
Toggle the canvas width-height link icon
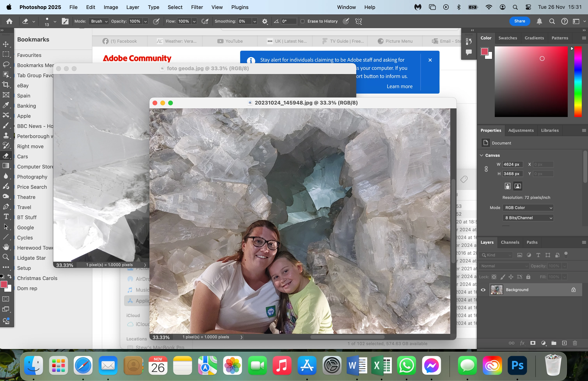pyautogui.click(x=486, y=169)
